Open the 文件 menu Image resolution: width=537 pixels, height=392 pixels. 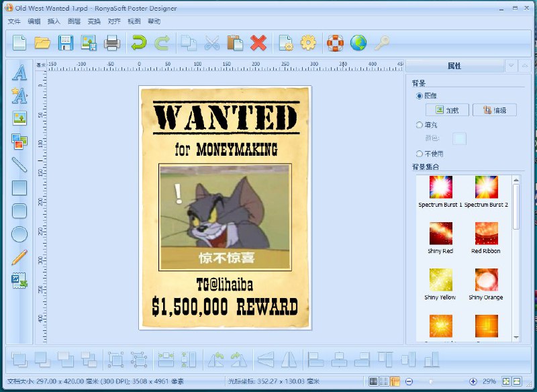(14, 21)
